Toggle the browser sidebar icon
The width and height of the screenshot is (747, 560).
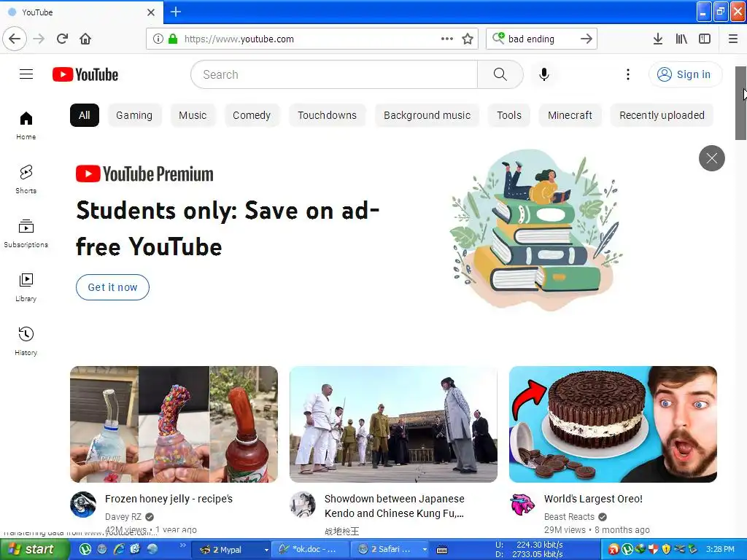705,39
